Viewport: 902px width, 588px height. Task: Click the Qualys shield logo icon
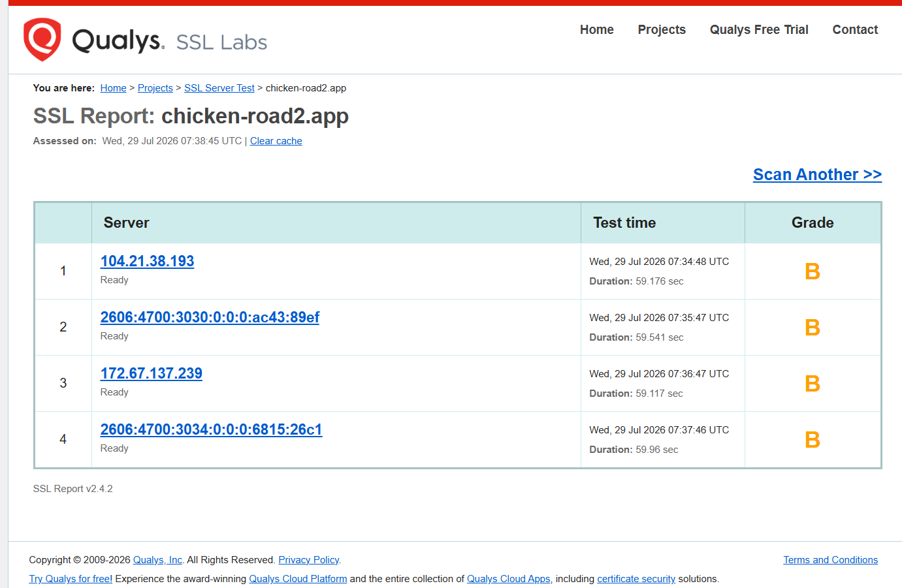tap(42, 40)
